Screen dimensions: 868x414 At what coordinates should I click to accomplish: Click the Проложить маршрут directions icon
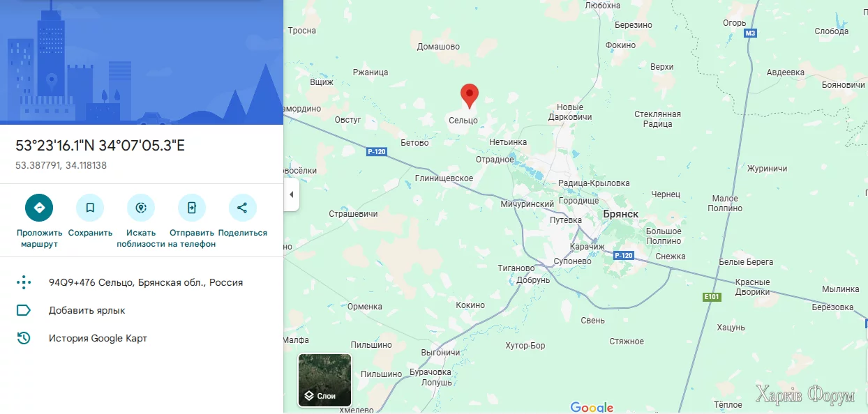[x=39, y=208]
